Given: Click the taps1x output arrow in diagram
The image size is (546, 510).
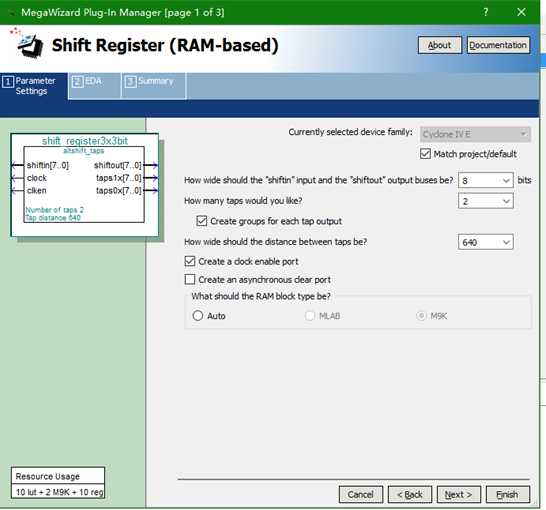Looking at the screenshot, I should [x=151, y=178].
